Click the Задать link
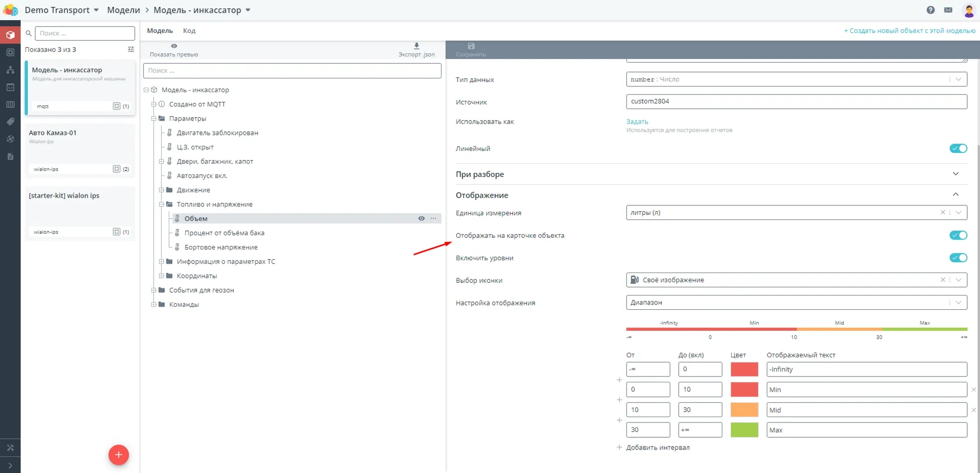This screenshot has height=473, width=980. pyautogui.click(x=637, y=122)
